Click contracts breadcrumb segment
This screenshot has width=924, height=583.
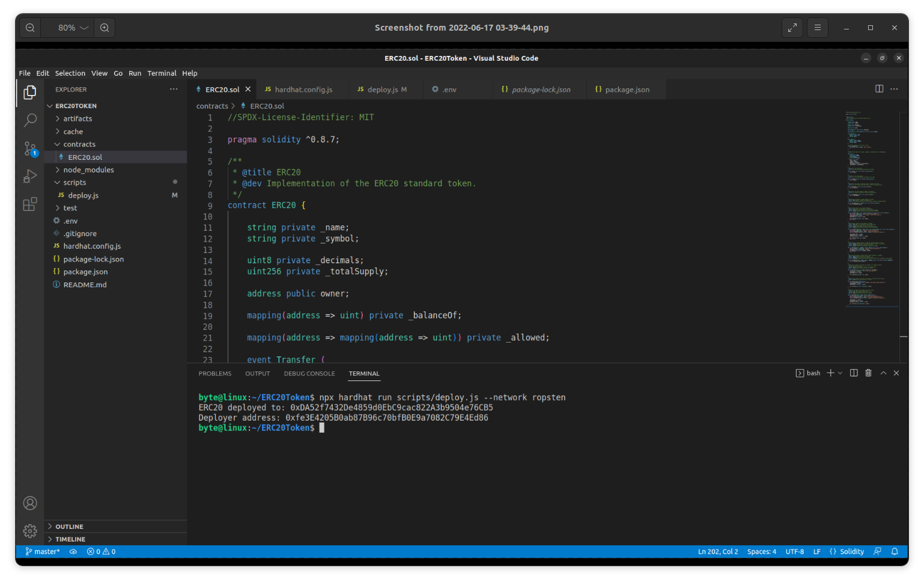tap(212, 106)
